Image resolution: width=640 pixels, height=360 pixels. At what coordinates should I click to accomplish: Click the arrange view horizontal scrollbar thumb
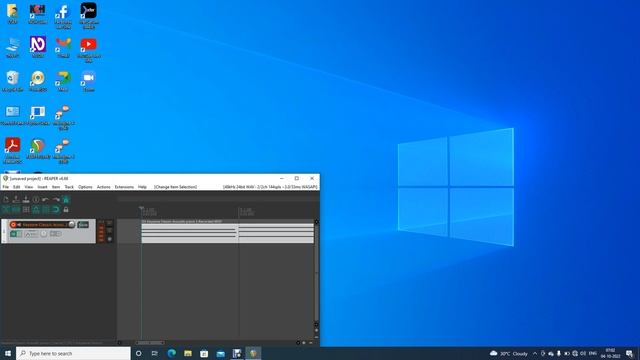click(x=150, y=343)
